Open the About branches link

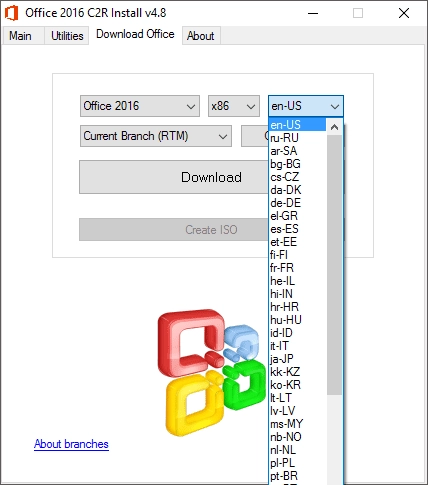(71, 444)
